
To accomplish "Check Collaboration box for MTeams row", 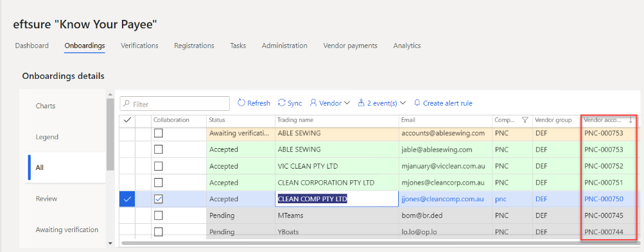I will coord(158,215).
